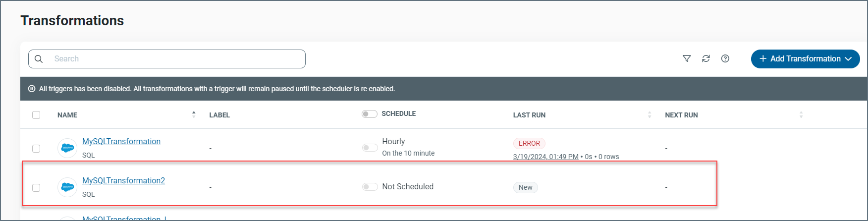Check the select-all header checkbox

click(36, 115)
